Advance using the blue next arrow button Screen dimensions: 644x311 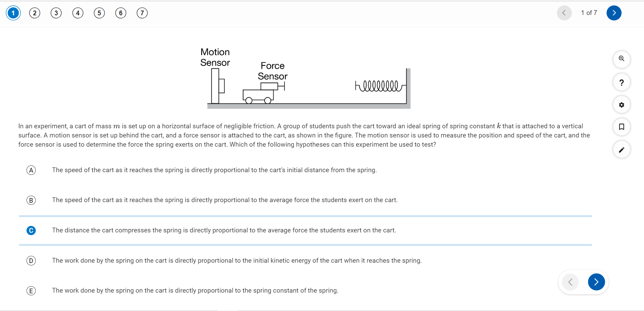614,13
